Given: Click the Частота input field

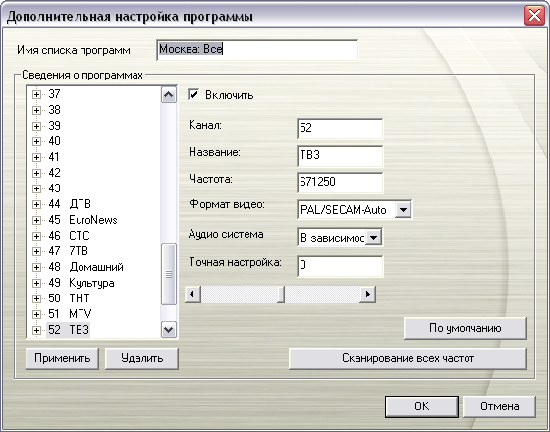Looking at the screenshot, I should pos(340,182).
